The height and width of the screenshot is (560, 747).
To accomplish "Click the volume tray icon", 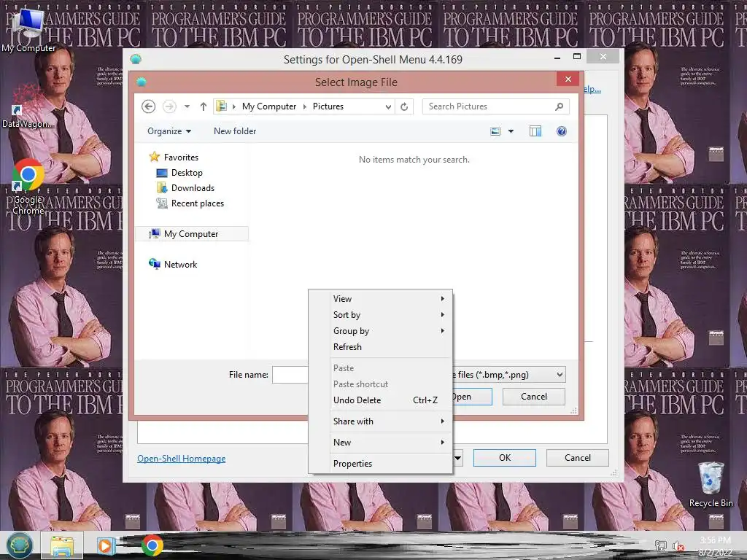I will pyautogui.click(x=678, y=546).
